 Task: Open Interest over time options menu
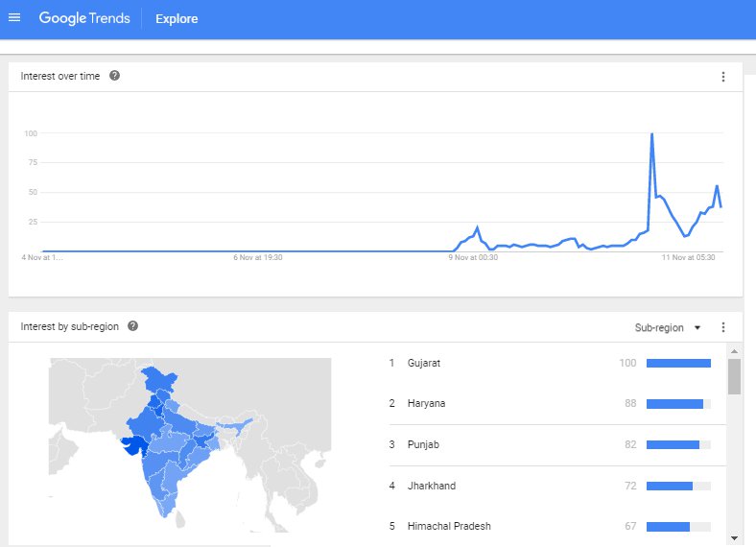722,77
